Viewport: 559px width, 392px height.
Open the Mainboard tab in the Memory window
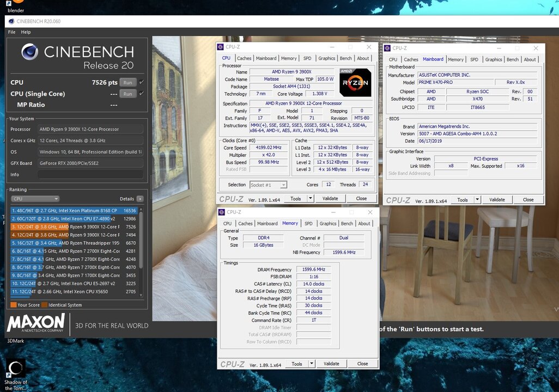268,223
